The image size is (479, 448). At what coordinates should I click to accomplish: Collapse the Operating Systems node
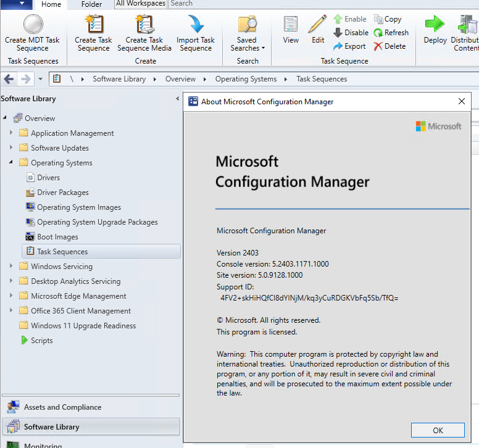[11, 162]
